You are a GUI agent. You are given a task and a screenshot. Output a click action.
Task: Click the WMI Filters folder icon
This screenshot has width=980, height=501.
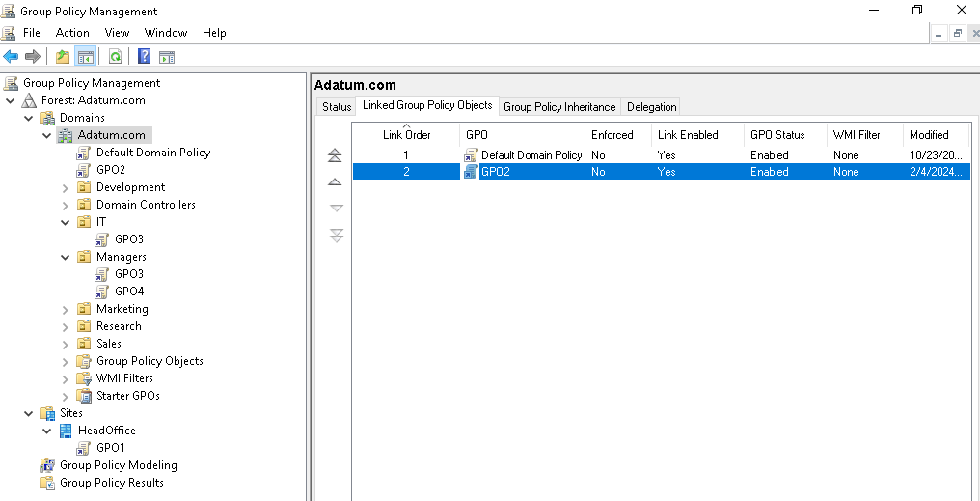84,378
